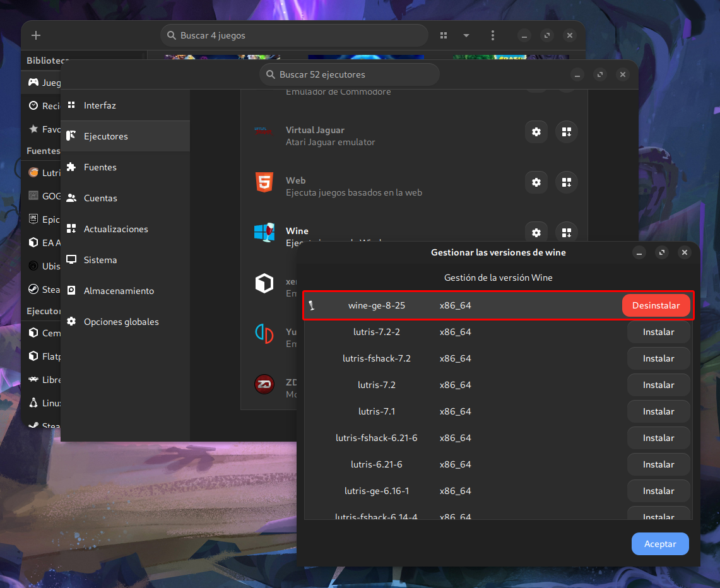720x588 pixels.
Task: Open Opciones globales preferences tab
Action: (126, 322)
